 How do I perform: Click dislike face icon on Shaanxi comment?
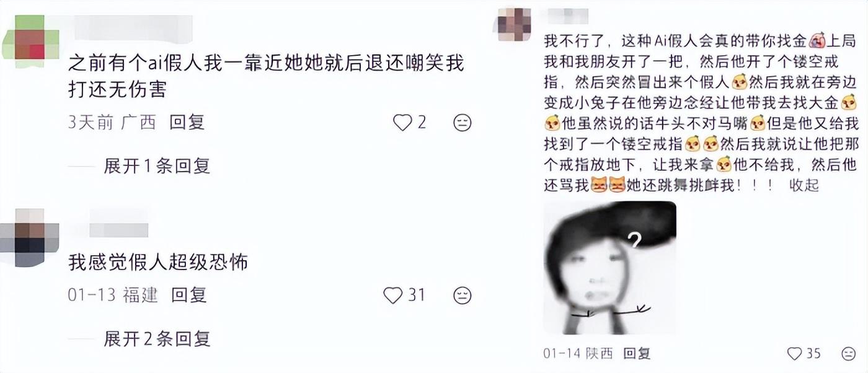848,353
